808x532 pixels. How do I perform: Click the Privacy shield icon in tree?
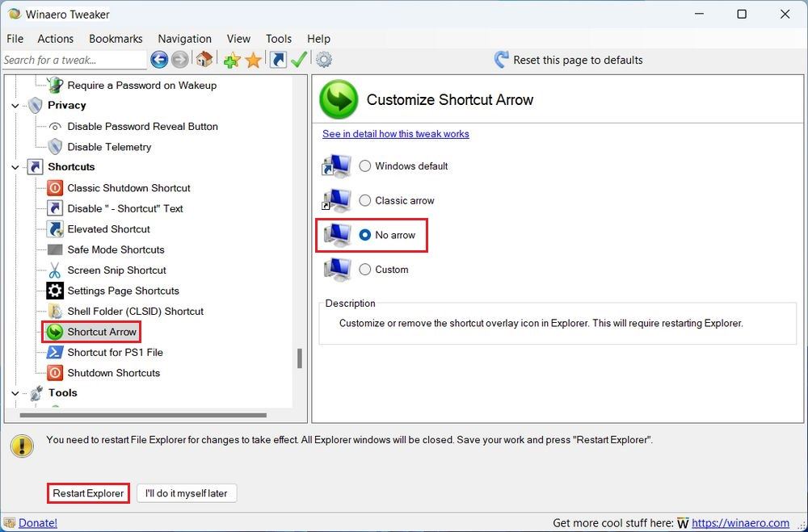pos(35,105)
